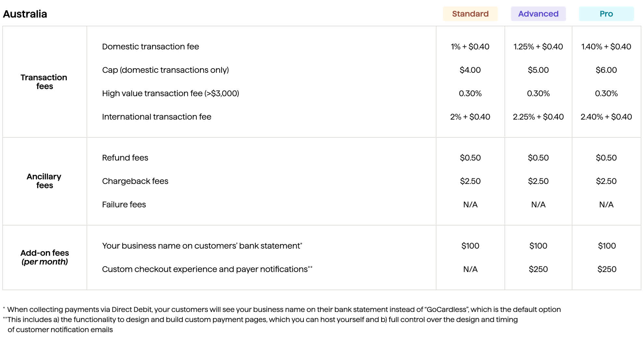Click the Refund fees row label

coord(125,158)
